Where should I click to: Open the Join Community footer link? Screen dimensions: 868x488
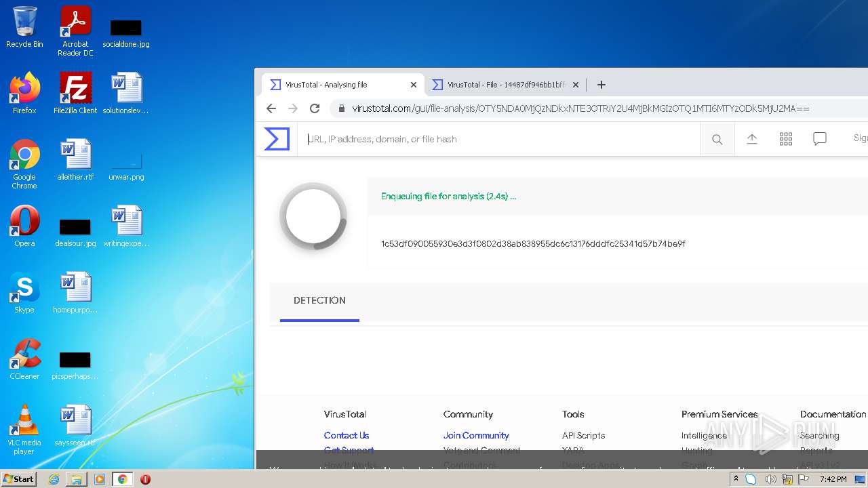476,435
